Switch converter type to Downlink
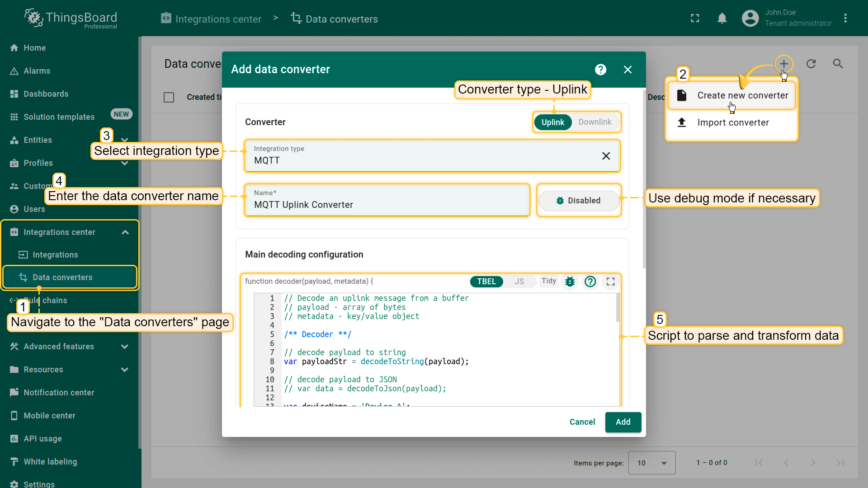The height and width of the screenshot is (488, 868). pos(594,122)
